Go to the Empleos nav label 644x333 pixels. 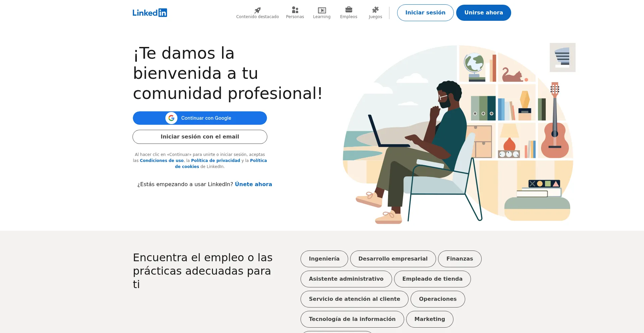[x=348, y=17]
